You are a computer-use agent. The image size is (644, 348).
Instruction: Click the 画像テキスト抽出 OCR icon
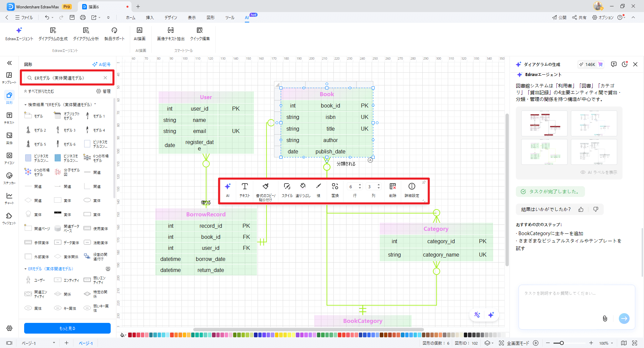click(170, 30)
